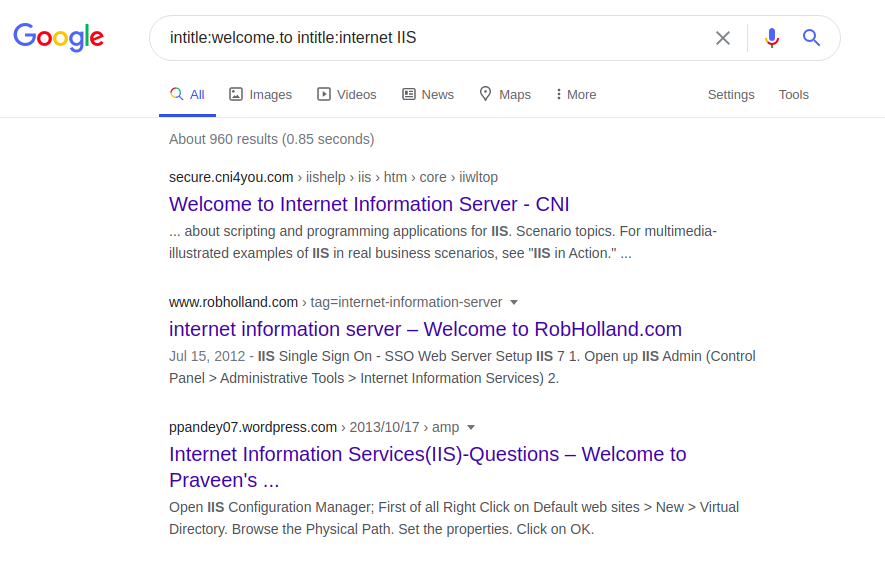Click the www.robholland.com breadcrumb URL
The image size is (885, 564).
tap(234, 302)
